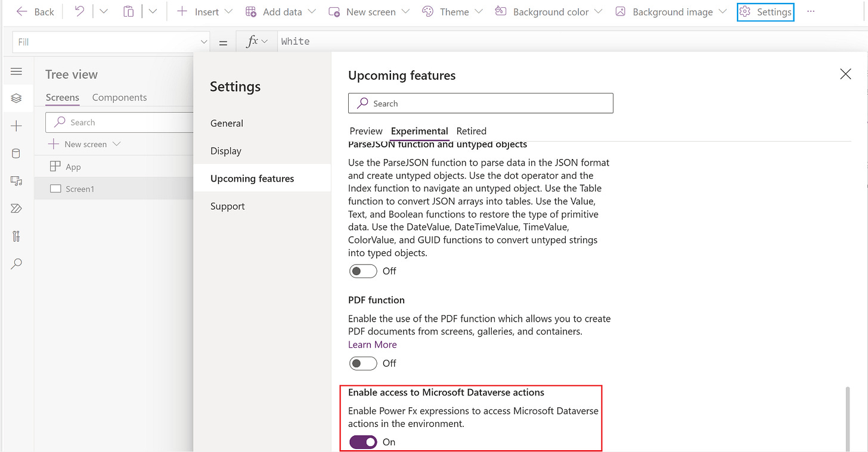Click the Search magnifier icon in sidebar

click(17, 263)
